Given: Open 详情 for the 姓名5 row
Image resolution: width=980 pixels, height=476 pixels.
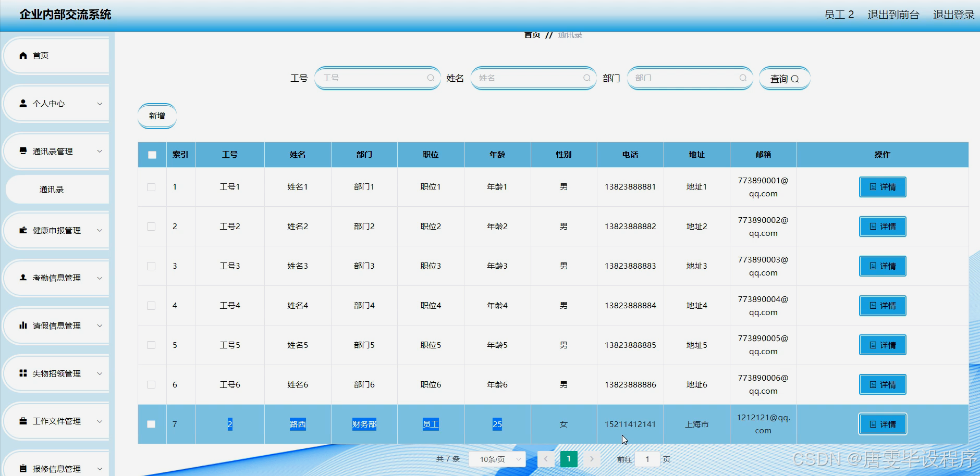Looking at the screenshot, I should click(883, 345).
